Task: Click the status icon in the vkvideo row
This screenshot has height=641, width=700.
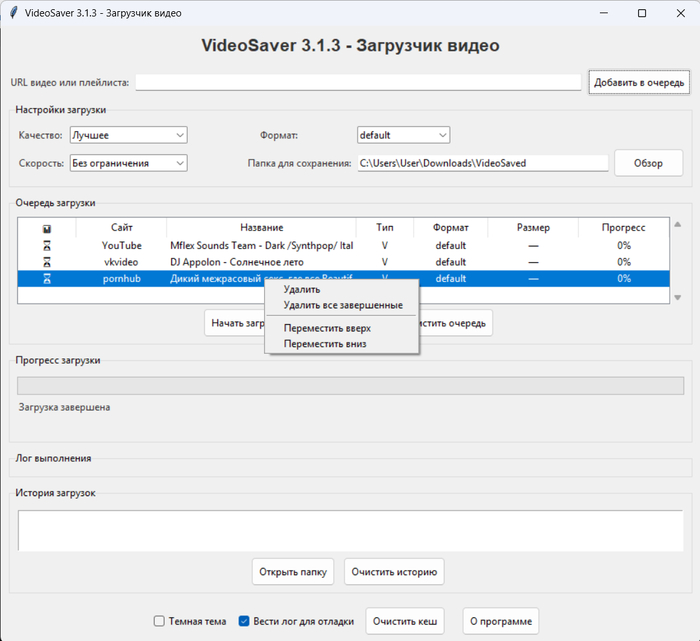Action: pyautogui.click(x=47, y=262)
